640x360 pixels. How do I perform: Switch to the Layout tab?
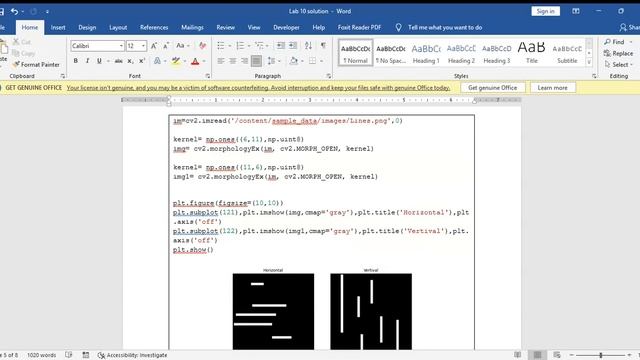click(x=118, y=27)
